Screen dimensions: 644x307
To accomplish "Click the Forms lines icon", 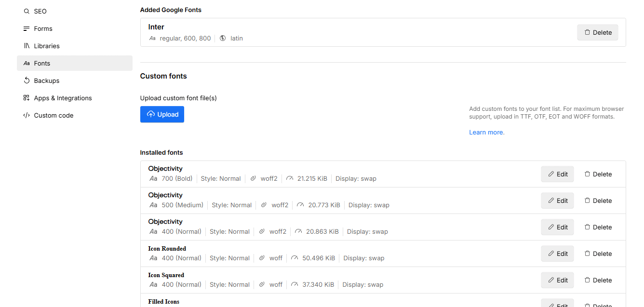I will (27, 28).
